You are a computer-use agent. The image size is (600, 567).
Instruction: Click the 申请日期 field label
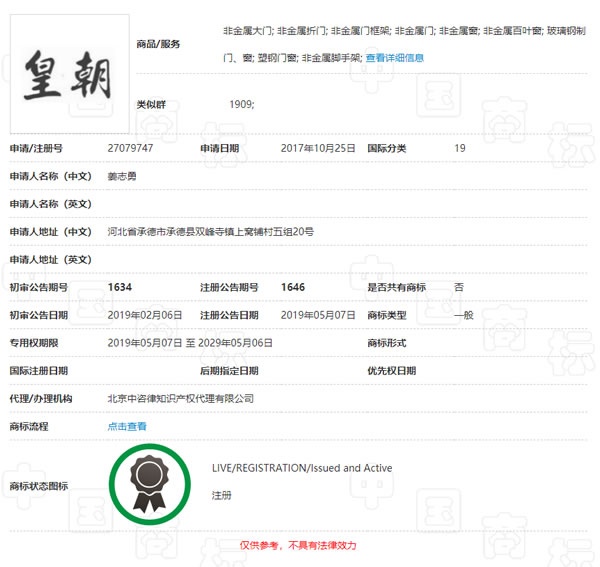[x=220, y=148]
